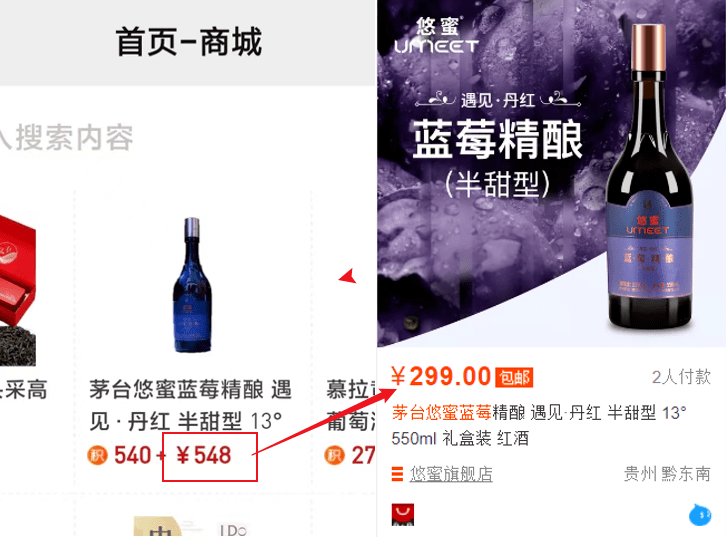Viewport: 726px width, 537px height.
Task: Click the small red arrow marker
Action: coord(348,276)
